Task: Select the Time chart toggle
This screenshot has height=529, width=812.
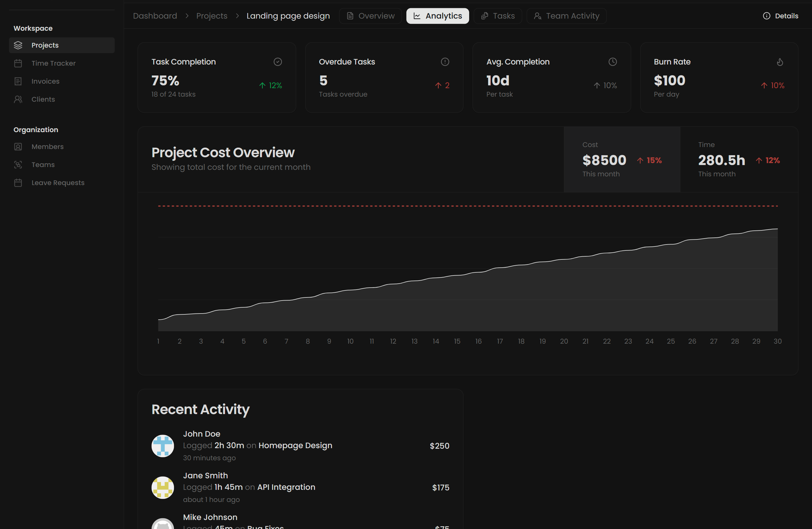Action: pos(739,159)
